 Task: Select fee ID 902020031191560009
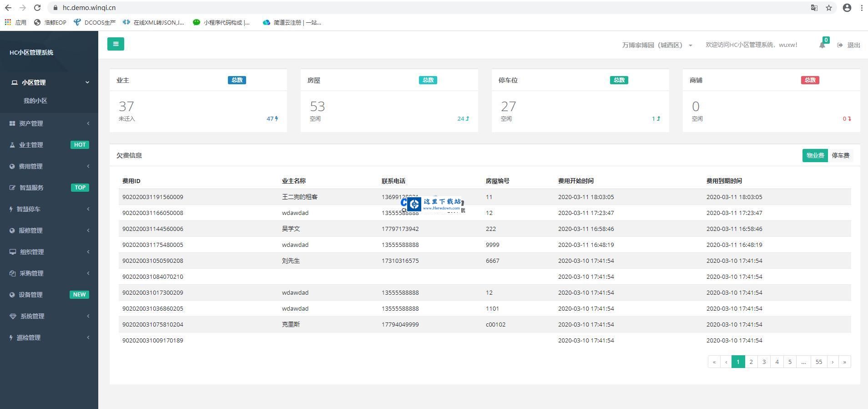(153, 197)
